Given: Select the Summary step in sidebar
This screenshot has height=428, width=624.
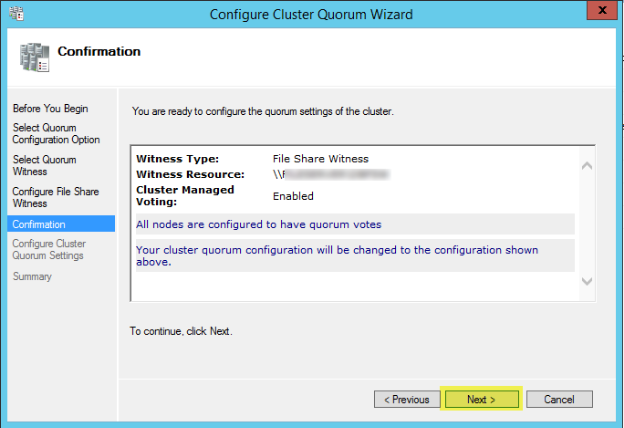Looking at the screenshot, I should click(x=31, y=276).
